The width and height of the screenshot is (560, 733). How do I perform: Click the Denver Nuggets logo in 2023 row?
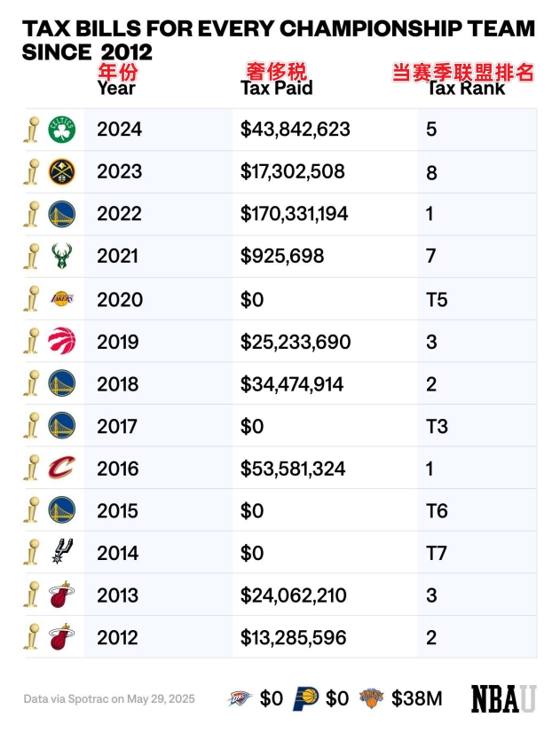(x=62, y=171)
